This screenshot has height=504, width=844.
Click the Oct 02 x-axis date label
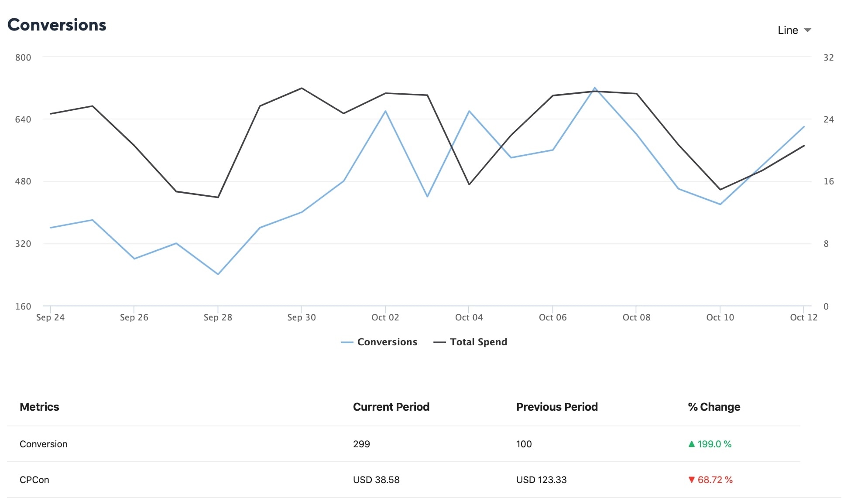point(385,317)
